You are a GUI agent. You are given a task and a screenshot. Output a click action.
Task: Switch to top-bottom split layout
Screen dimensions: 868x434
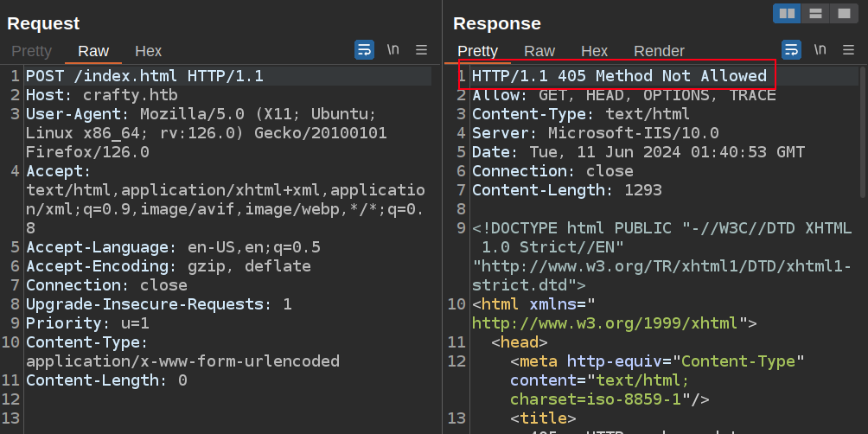[x=814, y=14]
